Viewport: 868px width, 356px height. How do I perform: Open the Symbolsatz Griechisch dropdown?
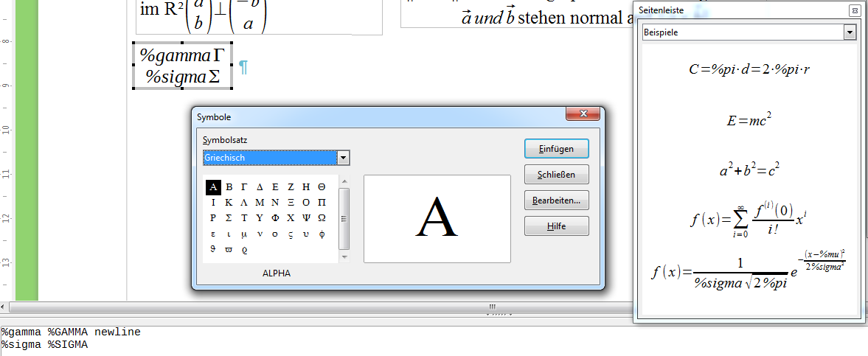click(342, 158)
